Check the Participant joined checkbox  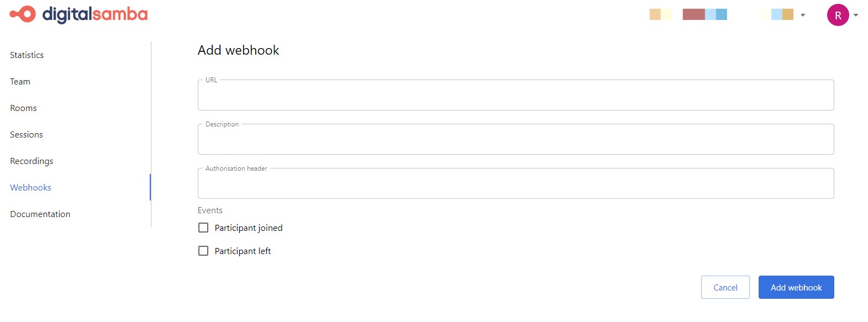(203, 227)
